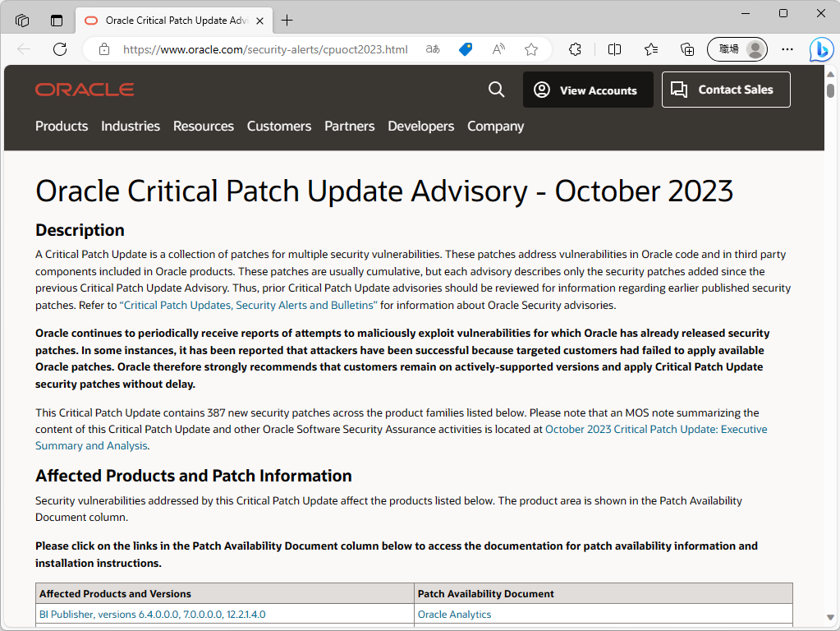
Task: Open Microsoft Translate with the aあ icon
Action: (x=432, y=49)
